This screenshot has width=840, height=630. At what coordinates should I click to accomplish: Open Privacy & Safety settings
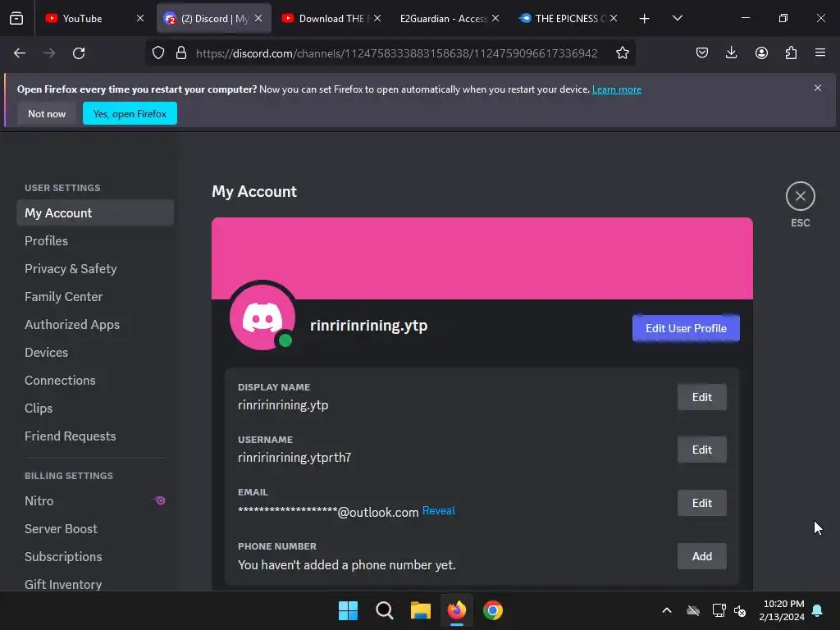(95, 269)
